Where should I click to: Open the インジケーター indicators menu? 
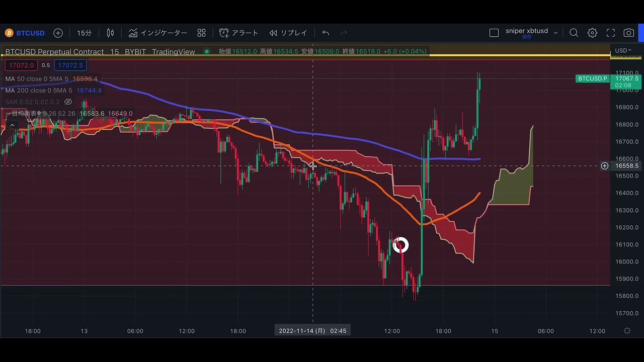click(158, 33)
